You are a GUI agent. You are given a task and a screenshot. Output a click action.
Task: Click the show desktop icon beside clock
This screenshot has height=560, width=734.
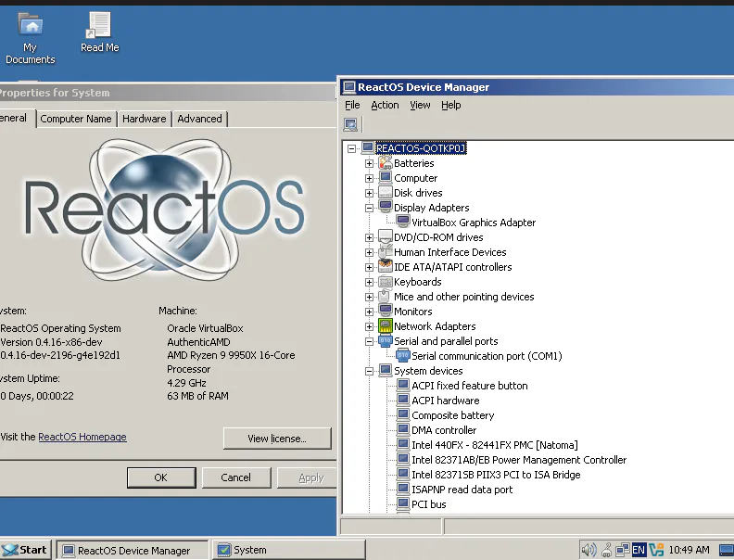[x=726, y=550]
